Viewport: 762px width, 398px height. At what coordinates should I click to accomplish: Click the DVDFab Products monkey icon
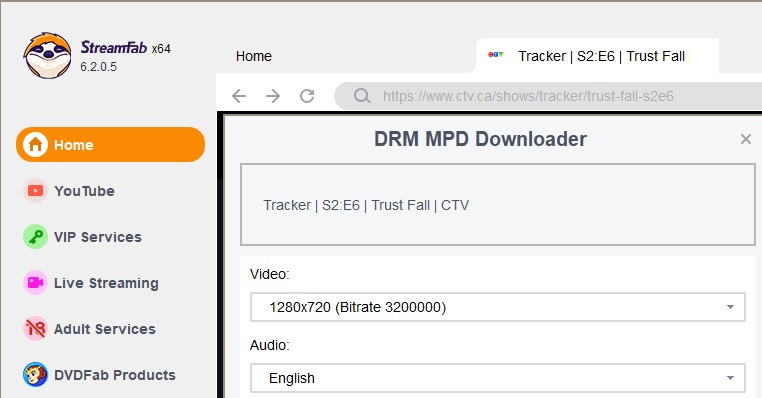[35, 375]
